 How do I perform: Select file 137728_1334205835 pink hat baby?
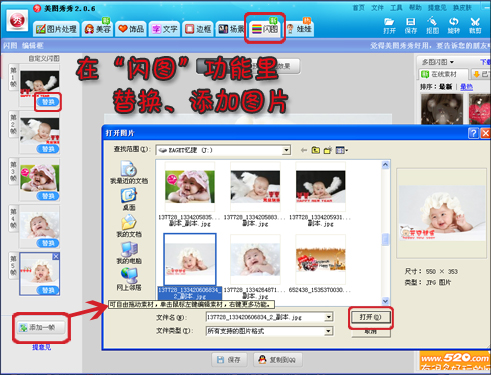coord(190,187)
